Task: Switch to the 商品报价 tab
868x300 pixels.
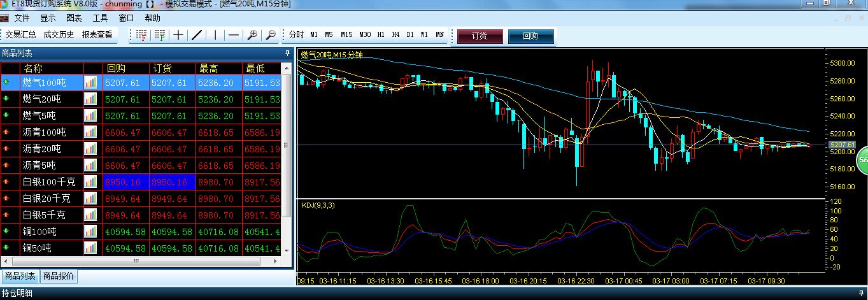Action: coord(59,276)
